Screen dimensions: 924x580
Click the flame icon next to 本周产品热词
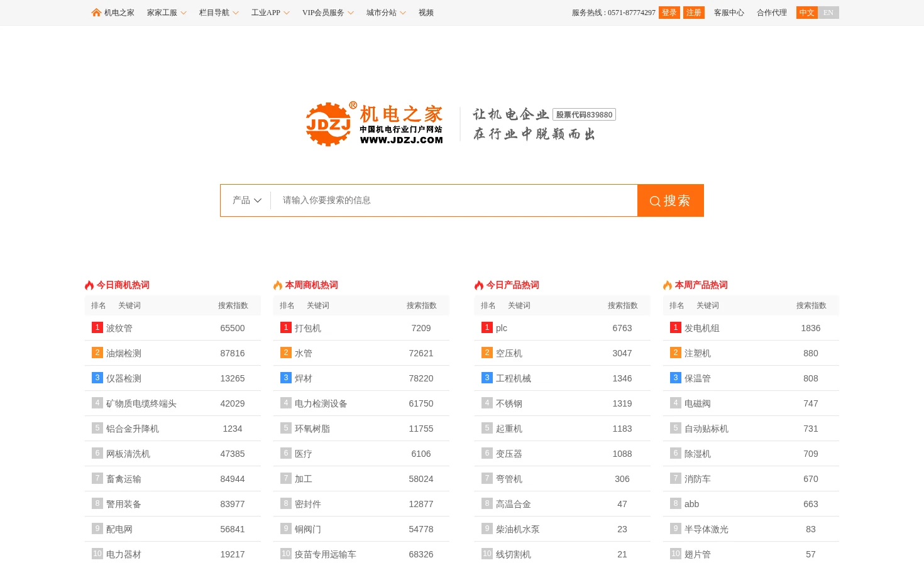[668, 285]
